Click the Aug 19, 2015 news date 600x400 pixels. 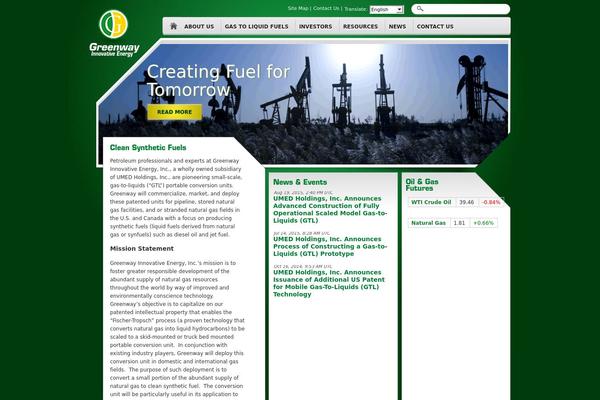[x=303, y=193]
